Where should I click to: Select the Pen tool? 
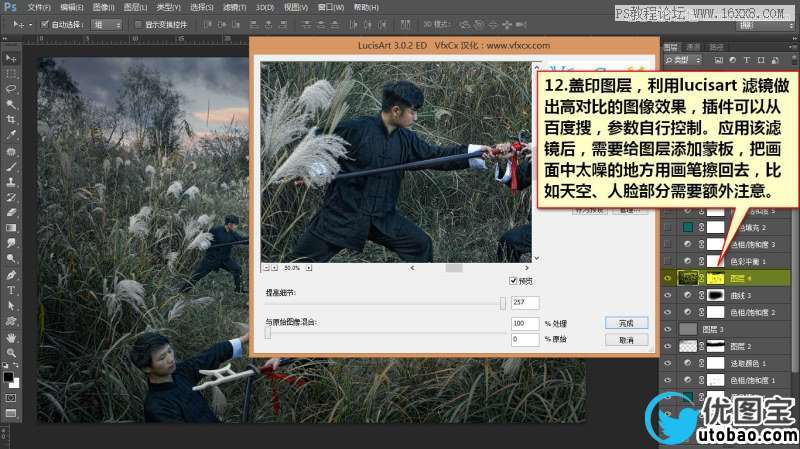tap(11, 275)
